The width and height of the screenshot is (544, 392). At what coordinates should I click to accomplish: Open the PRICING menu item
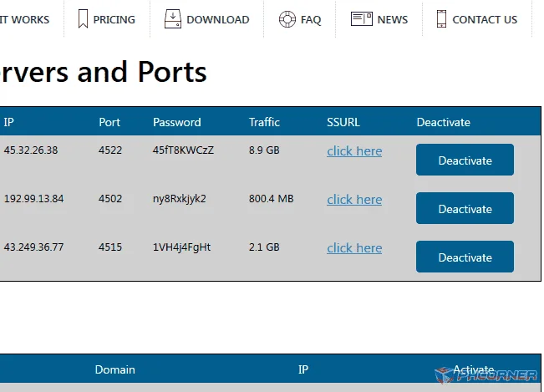(x=114, y=20)
